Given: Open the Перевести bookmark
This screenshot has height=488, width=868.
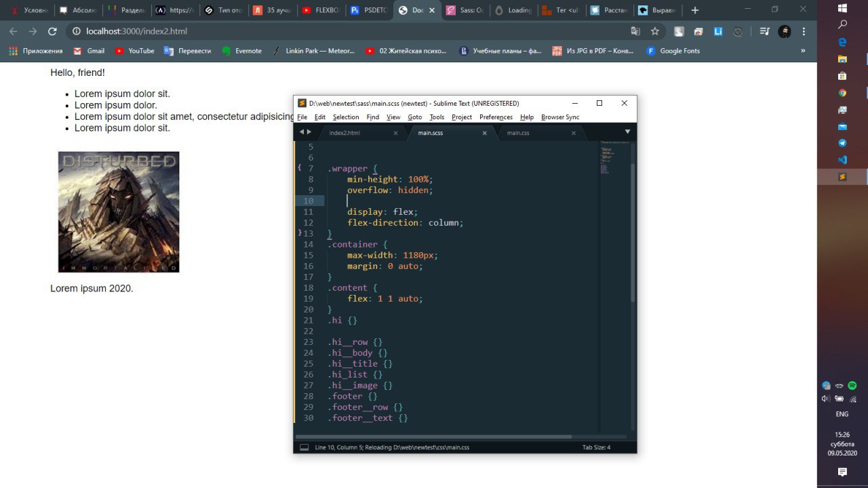Looking at the screenshot, I should point(188,51).
